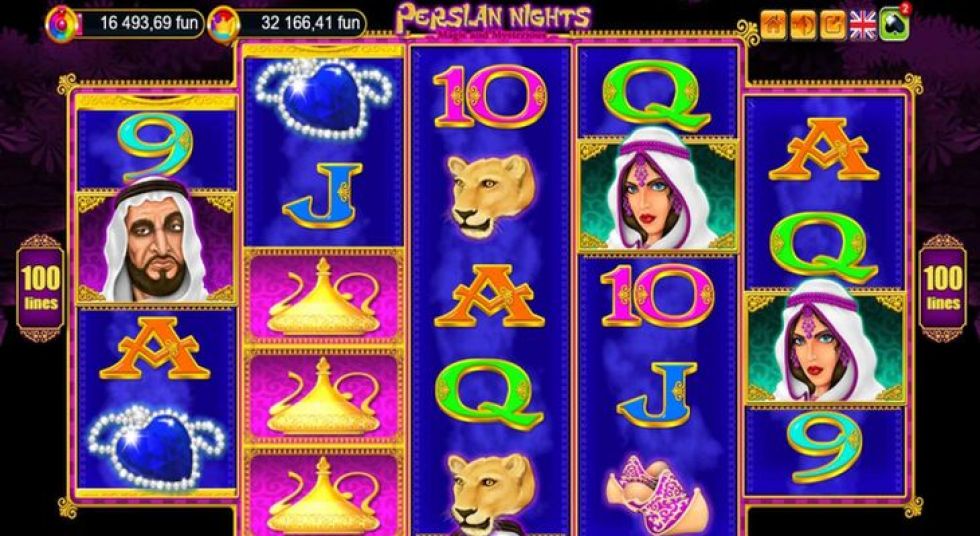Click the colorful gem icon beside first balance
The height and width of the screenshot is (536, 980).
61,24
